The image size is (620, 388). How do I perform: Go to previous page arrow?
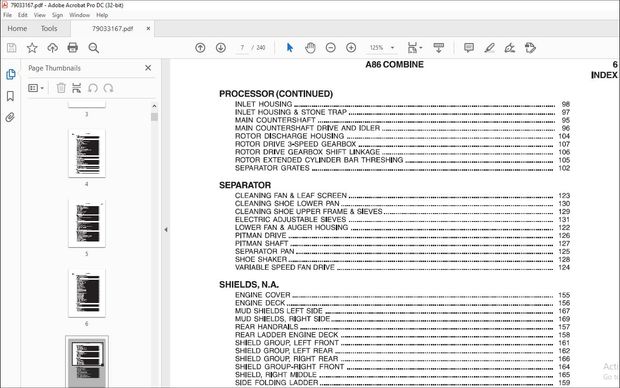click(x=200, y=48)
